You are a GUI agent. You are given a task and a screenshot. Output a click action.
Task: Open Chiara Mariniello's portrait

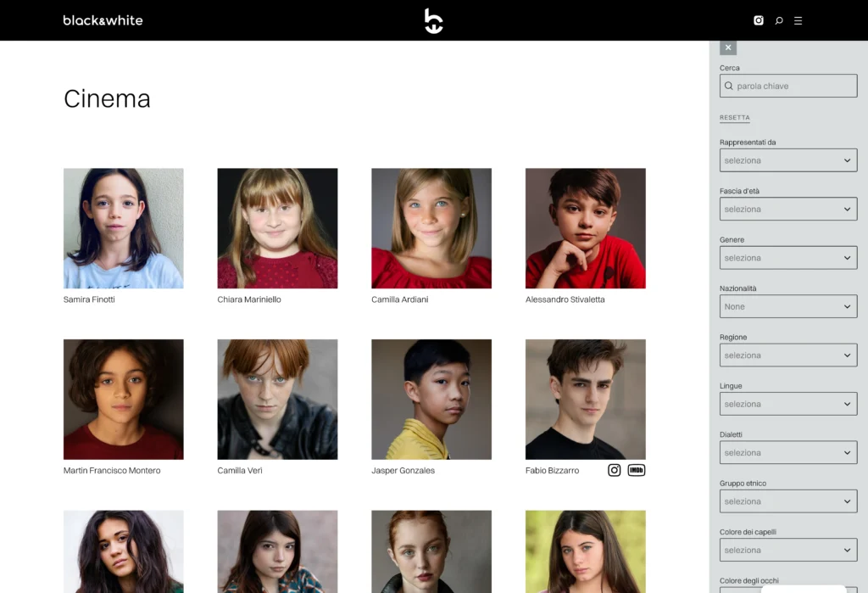click(277, 228)
